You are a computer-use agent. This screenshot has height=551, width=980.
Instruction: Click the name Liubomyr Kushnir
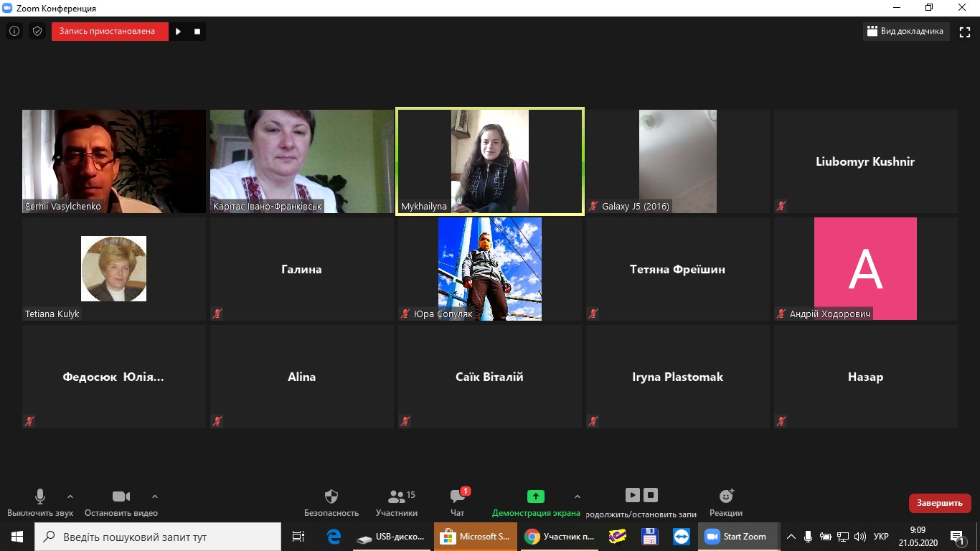coord(865,161)
